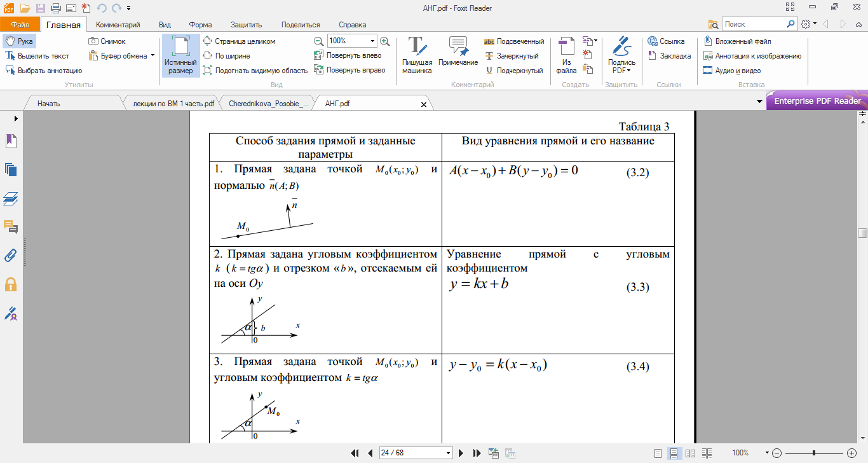Open the page number dropdown in status bar
The height and width of the screenshot is (463, 868).
(x=449, y=453)
